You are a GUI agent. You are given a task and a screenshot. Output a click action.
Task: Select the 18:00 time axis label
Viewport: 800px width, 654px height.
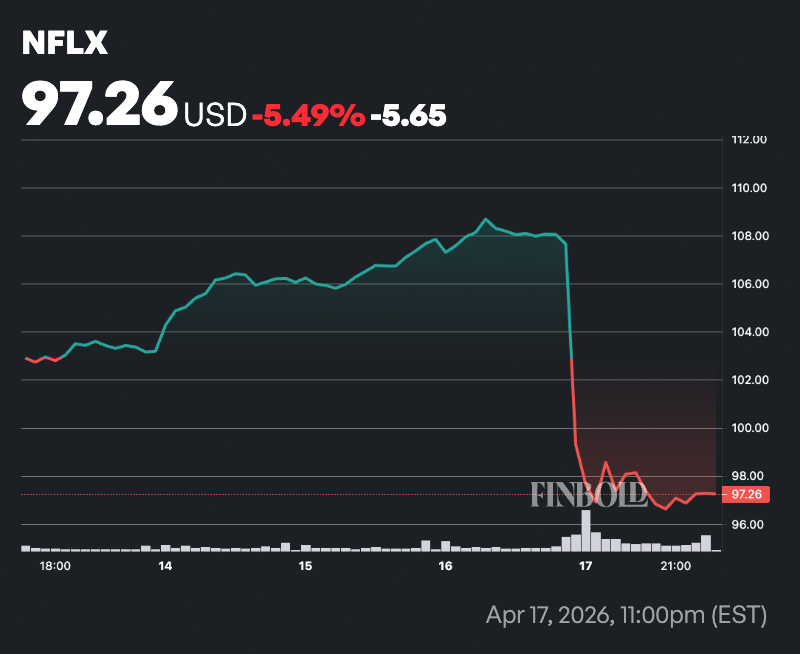coord(55,566)
